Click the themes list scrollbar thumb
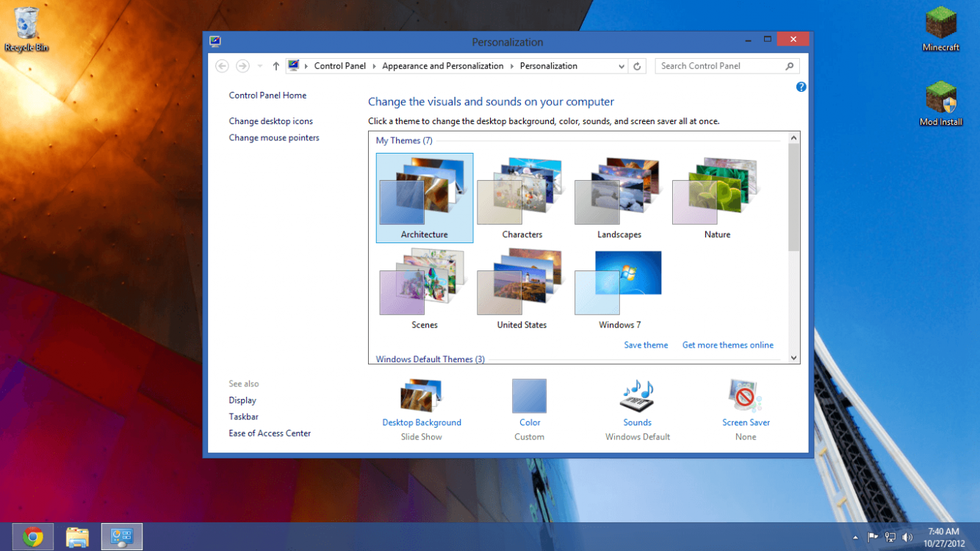Viewport: 980px width, 551px height. tap(793, 197)
